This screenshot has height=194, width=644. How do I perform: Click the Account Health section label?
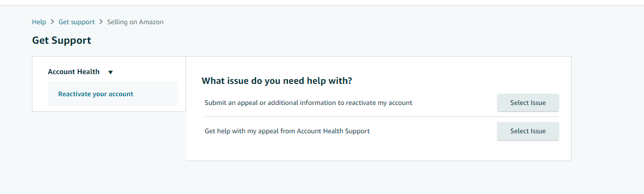73,72
